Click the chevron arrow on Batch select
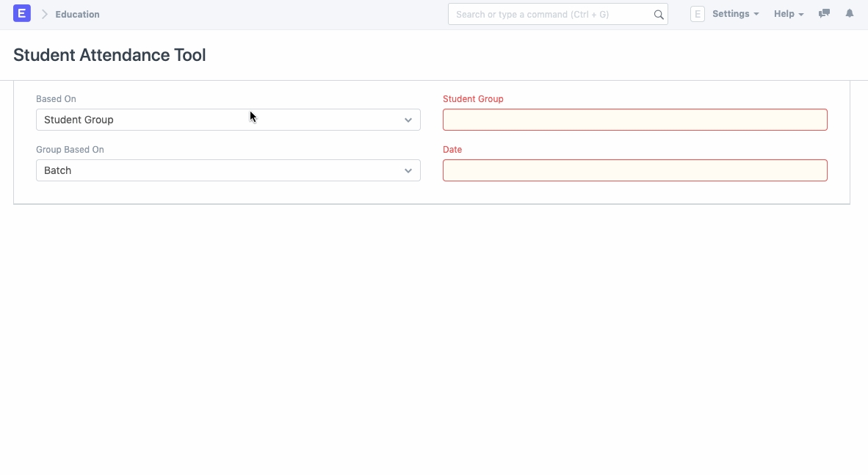Screen dimensions: 868x475 pos(408,171)
